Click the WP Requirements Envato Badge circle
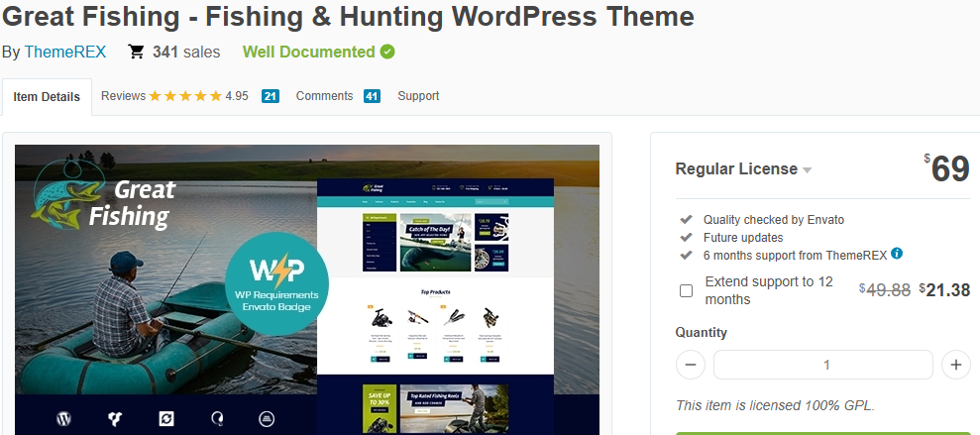Screen dimensions: 980x435 pos(276,285)
